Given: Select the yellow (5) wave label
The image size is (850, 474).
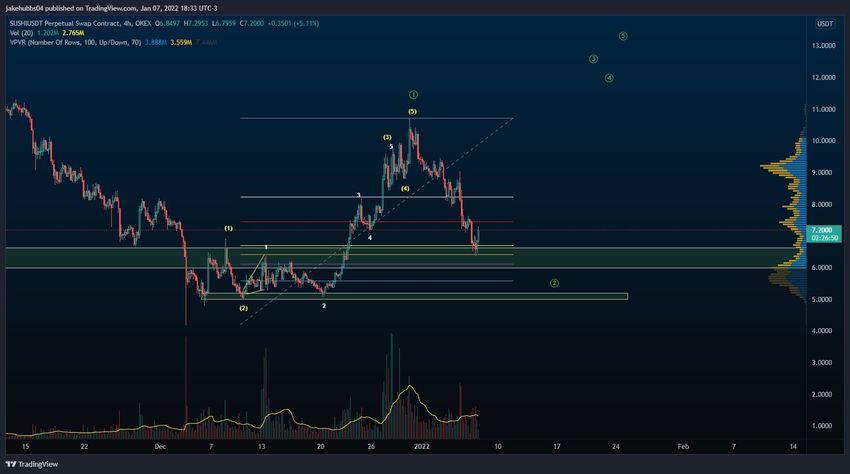Looking at the screenshot, I should [412, 111].
